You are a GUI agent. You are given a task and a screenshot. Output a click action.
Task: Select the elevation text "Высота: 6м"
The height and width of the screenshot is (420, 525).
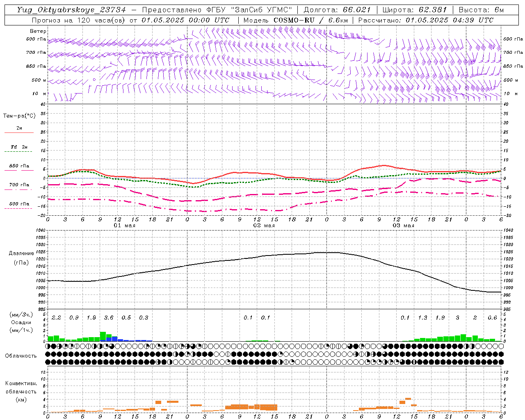click(x=481, y=10)
